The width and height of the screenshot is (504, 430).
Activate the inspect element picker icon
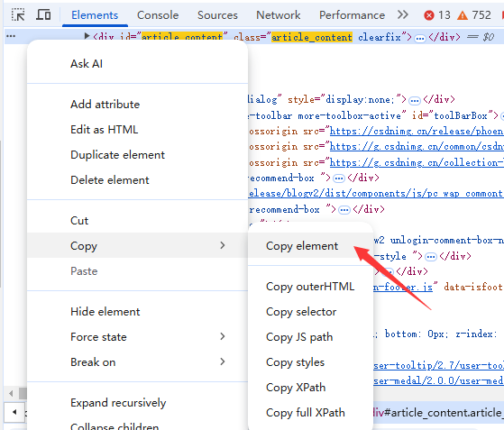click(x=18, y=14)
